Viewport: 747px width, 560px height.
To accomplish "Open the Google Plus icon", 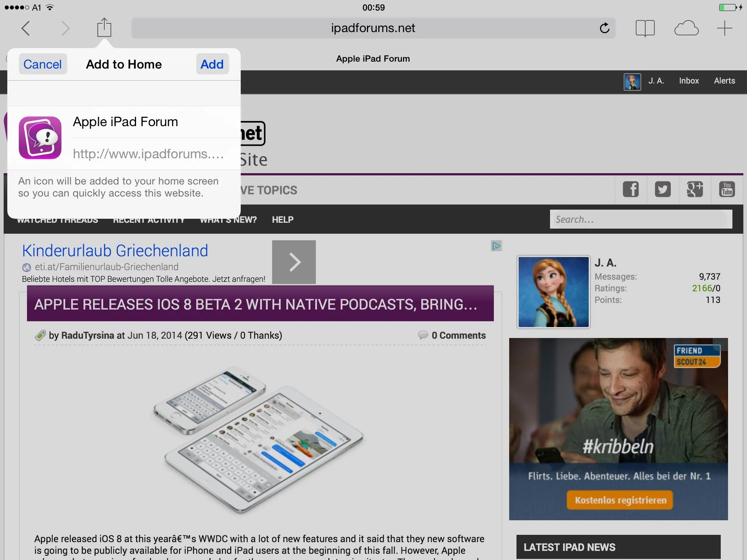I will (x=694, y=189).
